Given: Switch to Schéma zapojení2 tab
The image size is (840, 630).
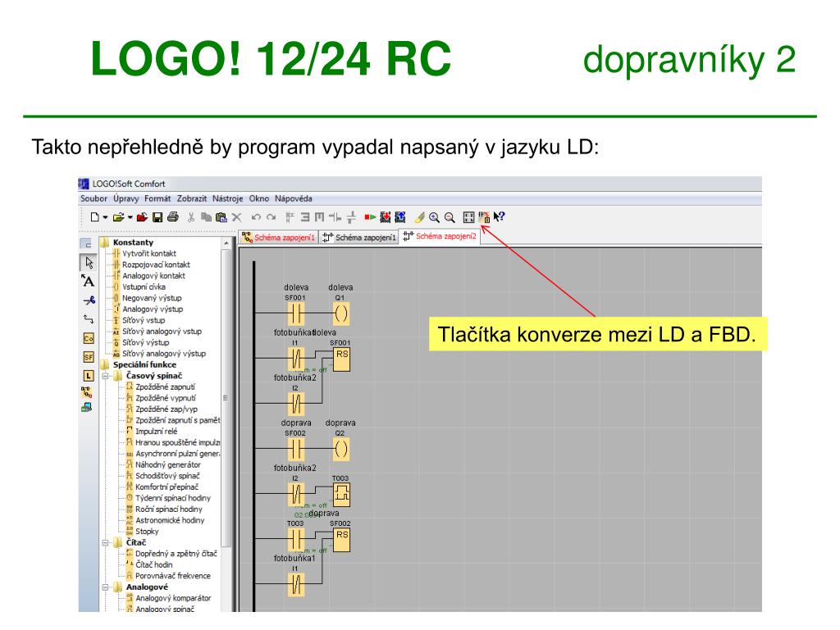Looking at the screenshot, I should point(440,236).
